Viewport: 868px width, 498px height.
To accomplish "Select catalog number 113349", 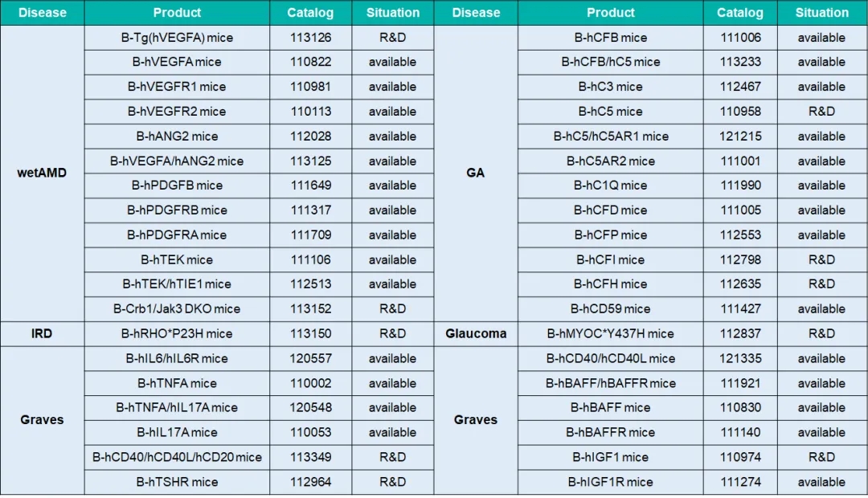I will tap(310, 457).
